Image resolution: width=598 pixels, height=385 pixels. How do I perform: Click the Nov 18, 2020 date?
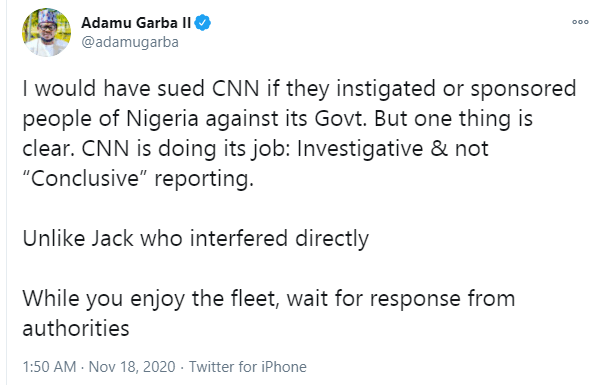pos(132,367)
